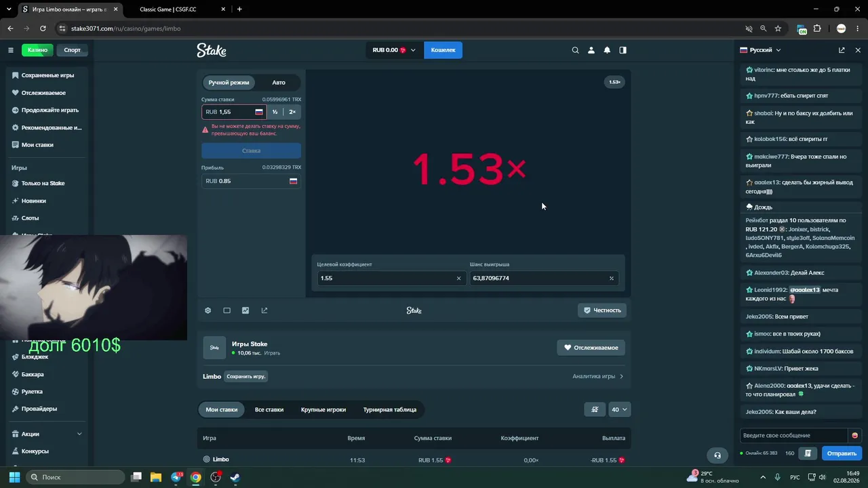
Task: Select the Крупные игроки tab
Action: (x=323, y=409)
